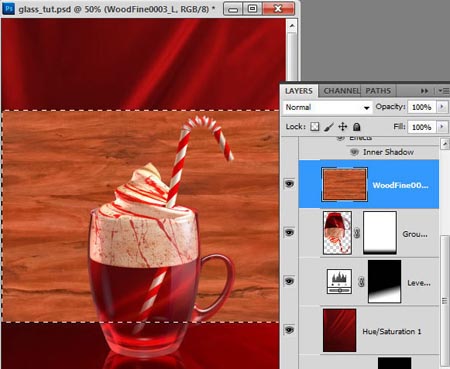450x369 pixels.
Task: Open the Opacity slider arrow
Action: click(442, 107)
